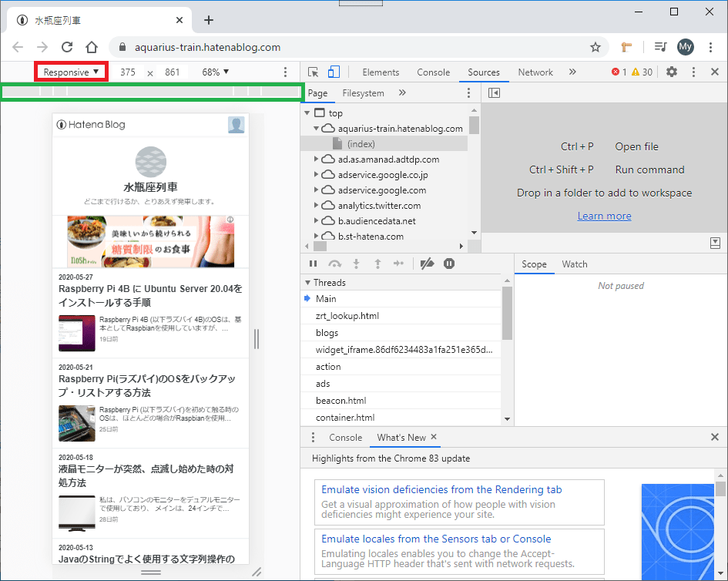This screenshot has height=581, width=728.
Task: Click the viewport height field 861
Action: 173,72
